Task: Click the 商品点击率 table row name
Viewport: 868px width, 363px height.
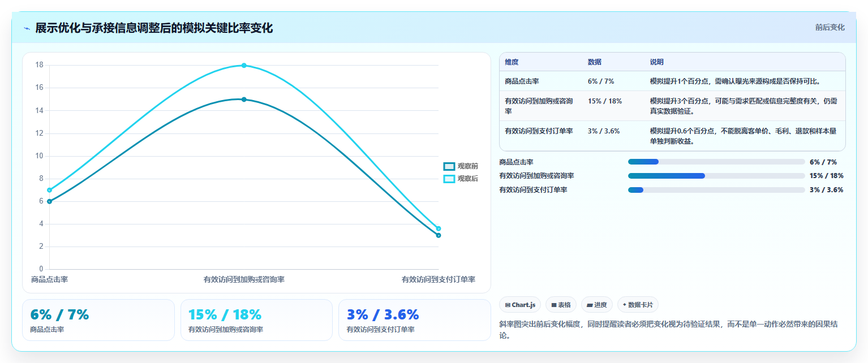Action: point(522,81)
